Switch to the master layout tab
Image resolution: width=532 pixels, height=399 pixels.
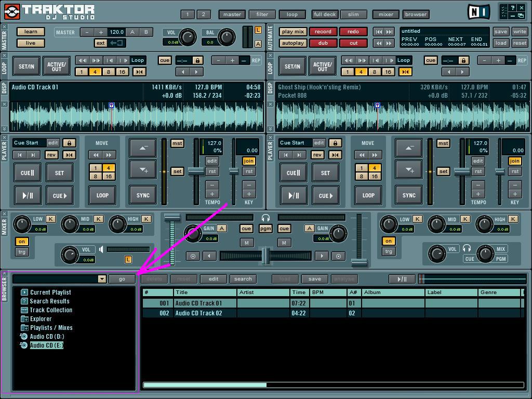(x=232, y=14)
